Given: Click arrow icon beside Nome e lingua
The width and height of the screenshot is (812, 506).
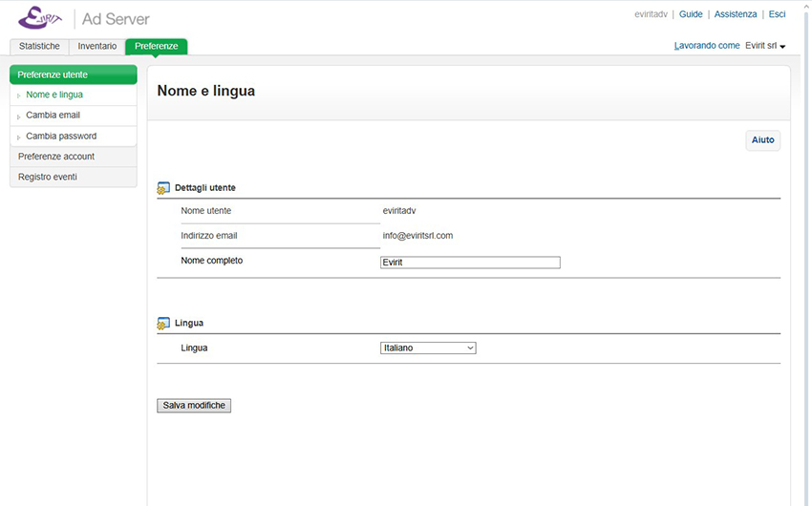Looking at the screenshot, I should 18,96.
